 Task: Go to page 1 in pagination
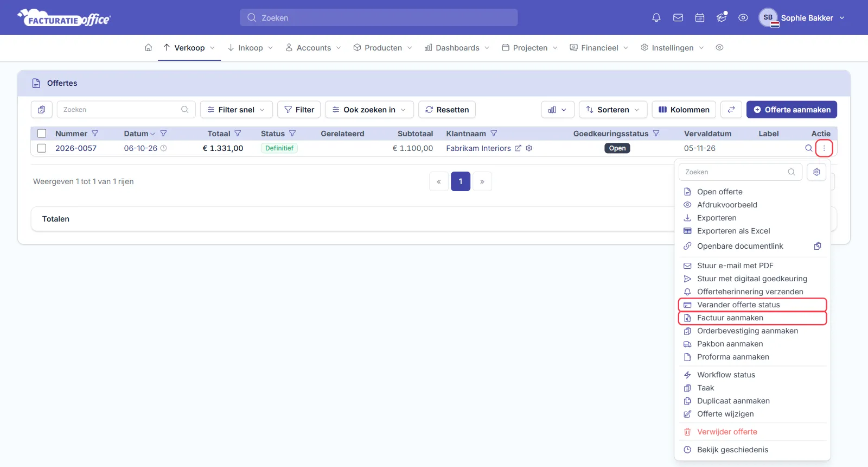click(x=461, y=181)
